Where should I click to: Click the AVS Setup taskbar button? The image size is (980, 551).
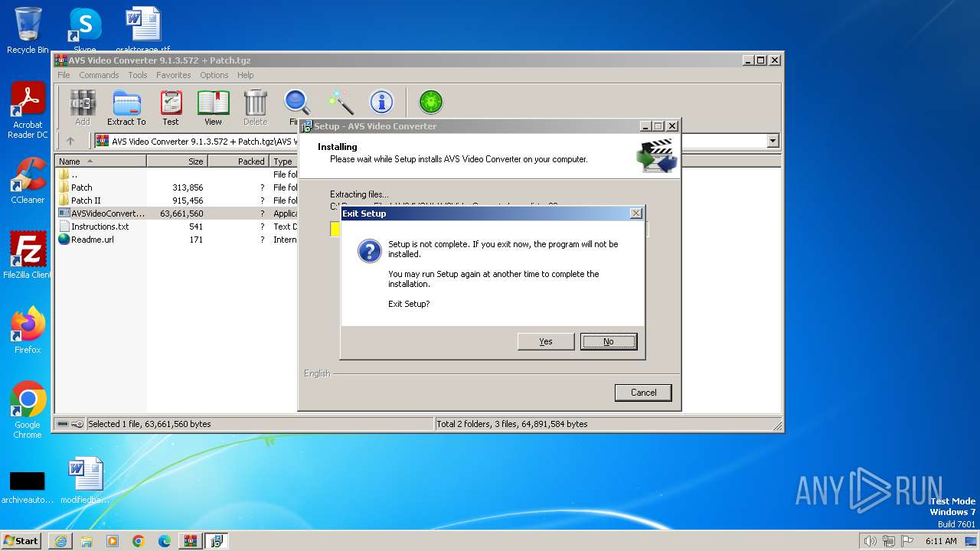pyautogui.click(x=217, y=541)
